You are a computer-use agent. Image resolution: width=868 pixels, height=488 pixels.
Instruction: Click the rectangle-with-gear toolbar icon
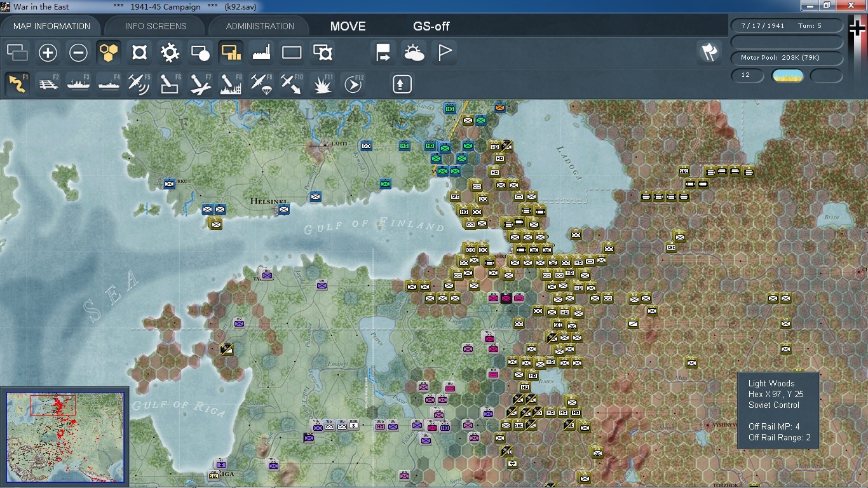click(323, 53)
